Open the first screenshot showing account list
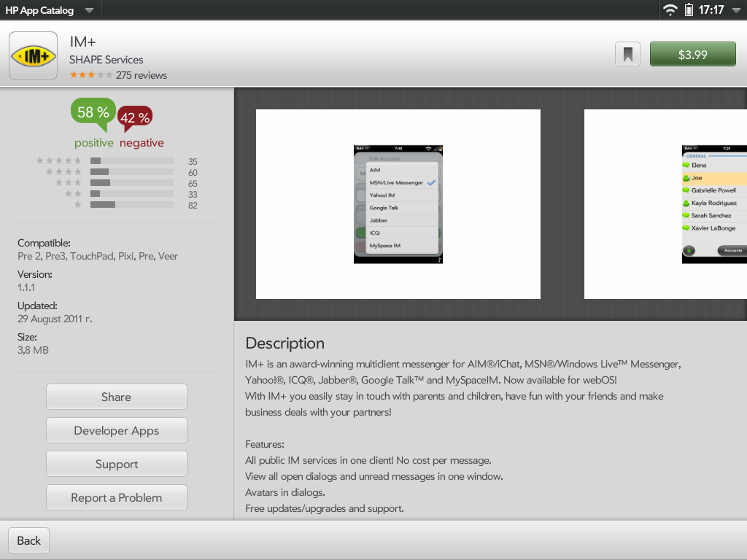This screenshot has height=560, width=747. pyautogui.click(x=398, y=204)
